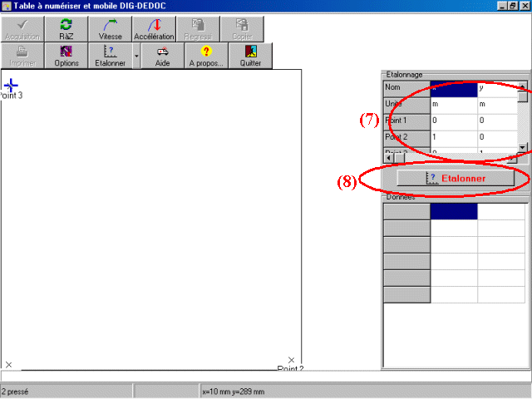Open the Aide help button
Image resolution: width=532 pixels, height=399 pixels.
click(162, 57)
